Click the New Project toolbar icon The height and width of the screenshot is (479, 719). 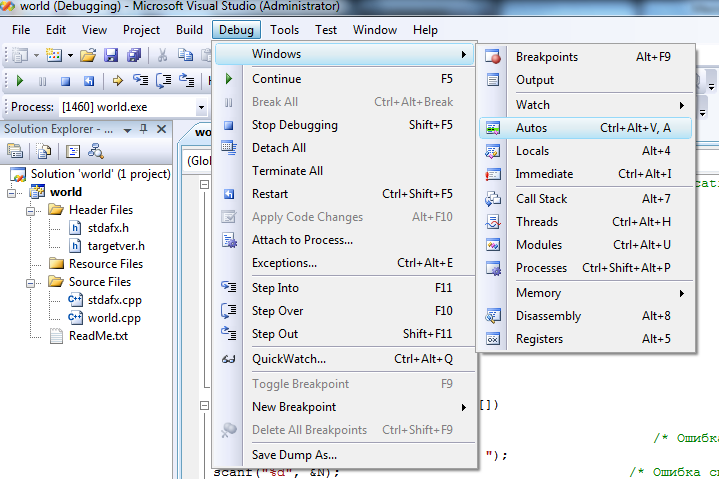(20, 55)
